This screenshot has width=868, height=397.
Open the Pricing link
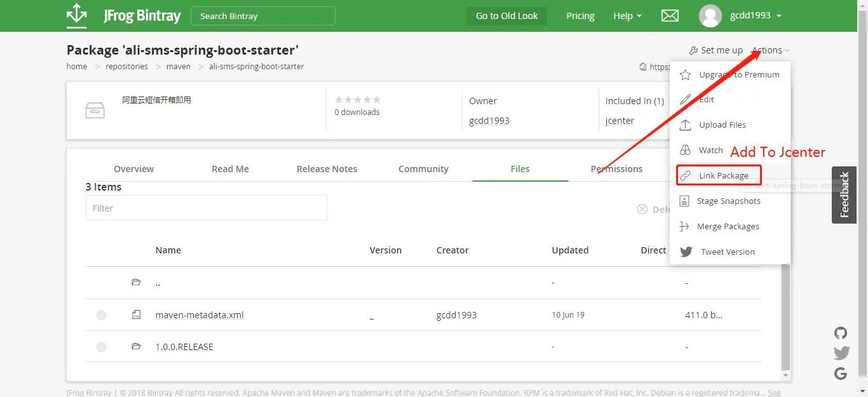tap(580, 16)
